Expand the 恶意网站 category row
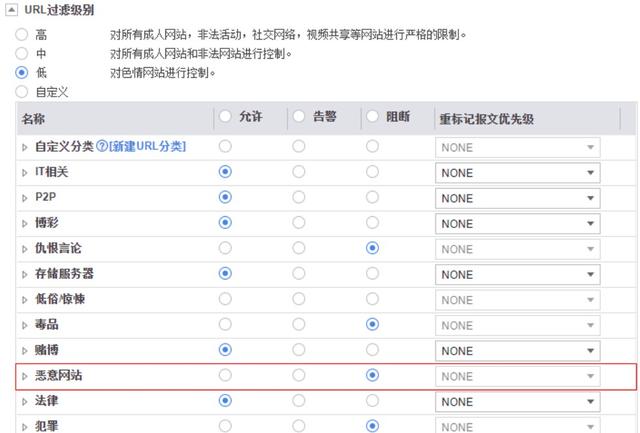Image resolution: width=640 pixels, height=433 pixels. pyautogui.click(x=24, y=376)
